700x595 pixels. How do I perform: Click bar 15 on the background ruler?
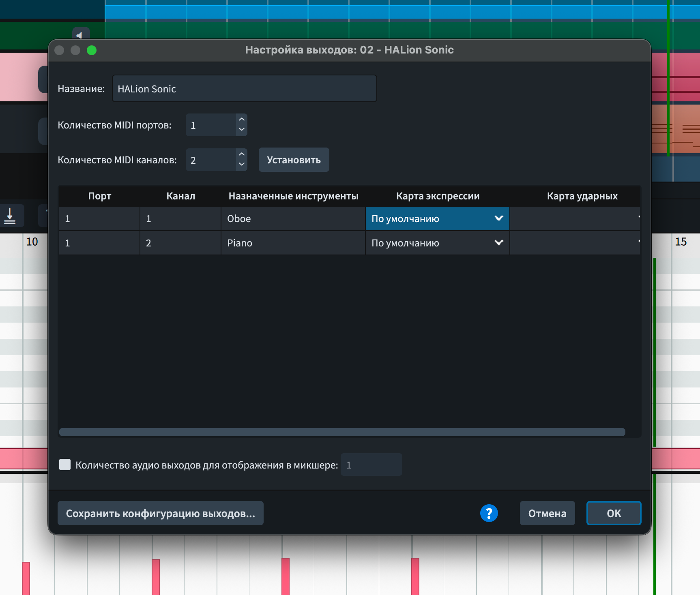coord(681,242)
